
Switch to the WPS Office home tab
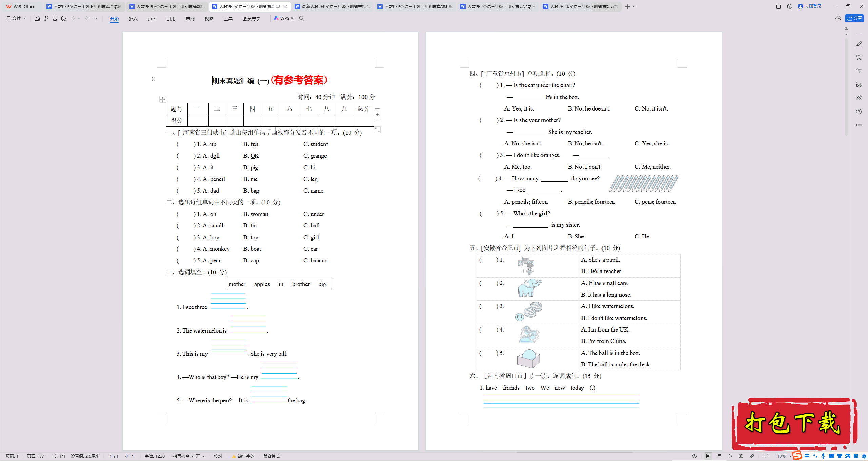coord(21,6)
